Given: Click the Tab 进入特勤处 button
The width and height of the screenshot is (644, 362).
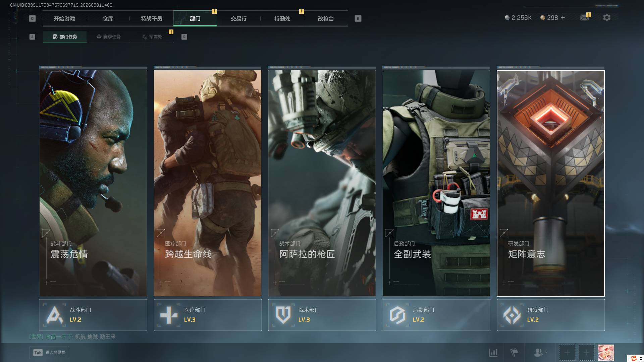Looking at the screenshot, I should (49, 353).
